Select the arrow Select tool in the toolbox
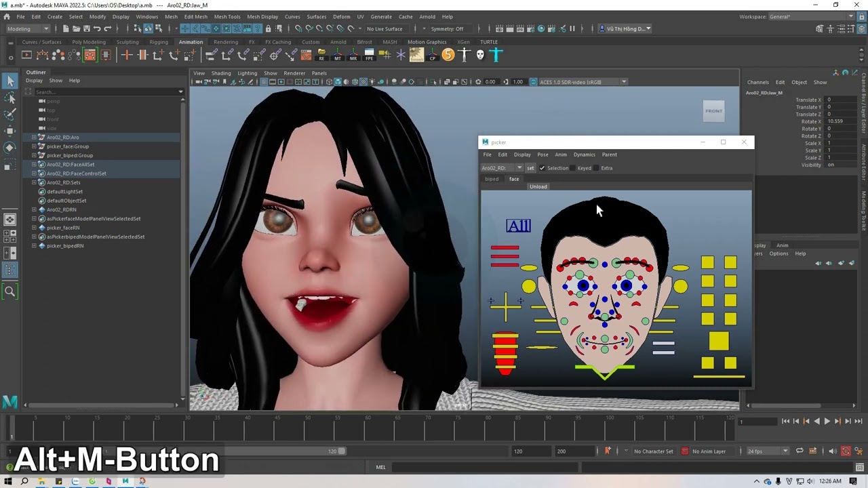868x488 pixels. [x=10, y=81]
